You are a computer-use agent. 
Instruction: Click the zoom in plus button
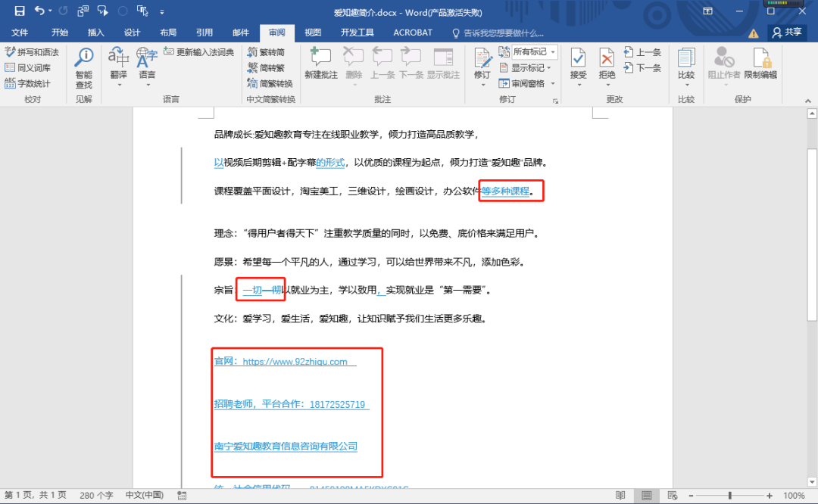770,496
